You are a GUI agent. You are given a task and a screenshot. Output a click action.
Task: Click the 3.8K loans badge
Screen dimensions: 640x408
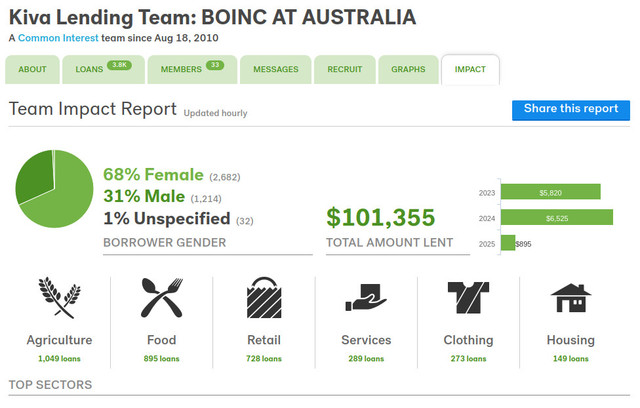coord(119,65)
